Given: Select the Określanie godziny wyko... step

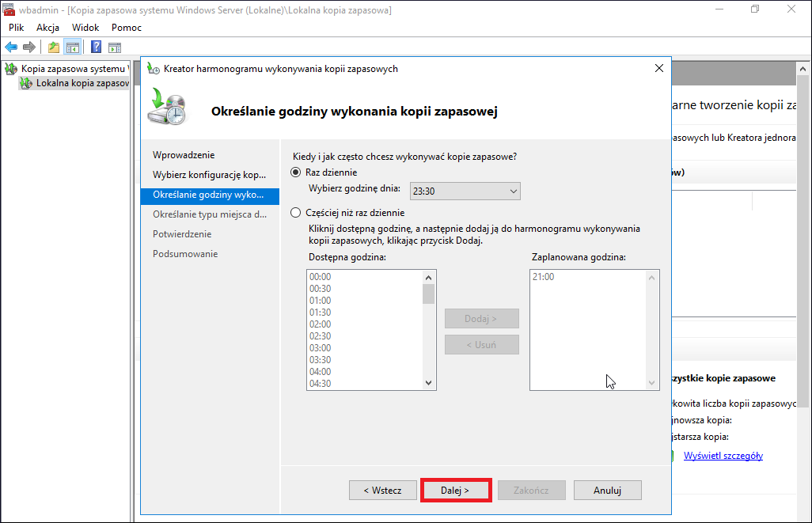Looking at the screenshot, I should click(x=210, y=195).
